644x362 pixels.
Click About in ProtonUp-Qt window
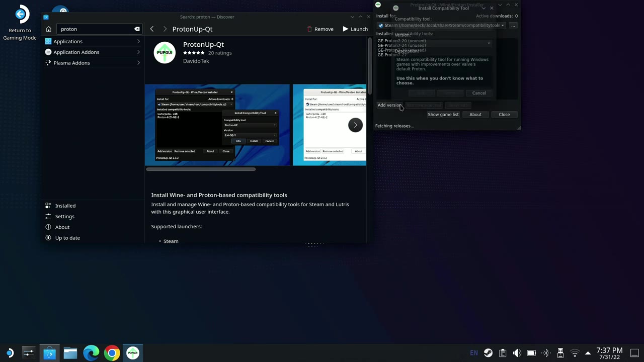tap(475, 115)
